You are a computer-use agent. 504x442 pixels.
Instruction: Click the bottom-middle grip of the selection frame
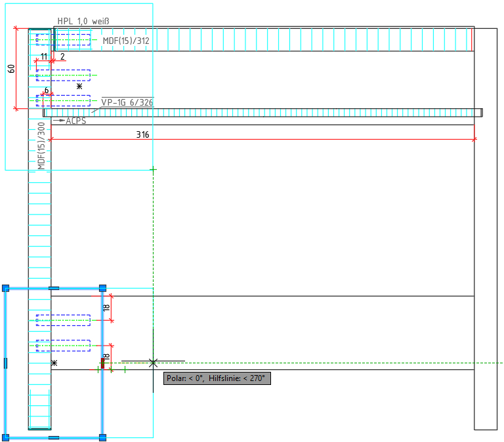pos(54,437)
